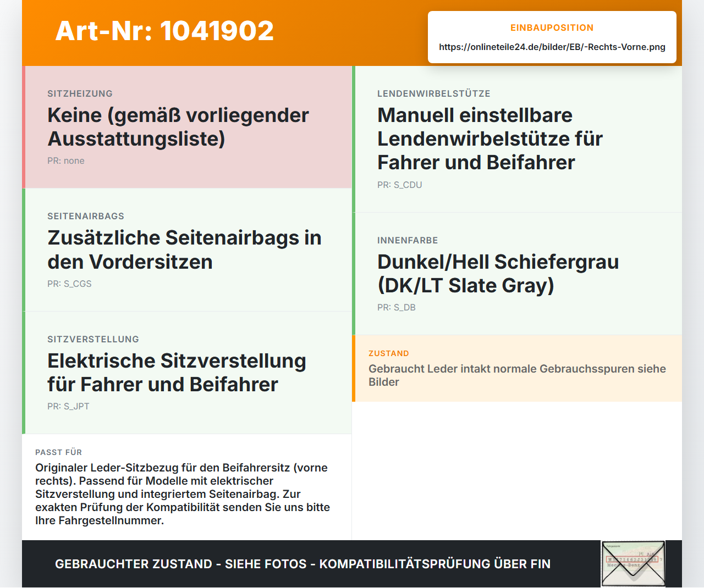Click the SITZHEIZUNG label
Screen dimensions: 704x588
coord(80,93)
